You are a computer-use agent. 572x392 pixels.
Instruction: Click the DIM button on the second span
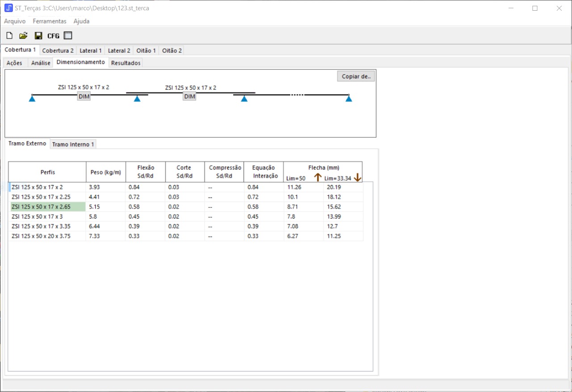tap(189, 97)
